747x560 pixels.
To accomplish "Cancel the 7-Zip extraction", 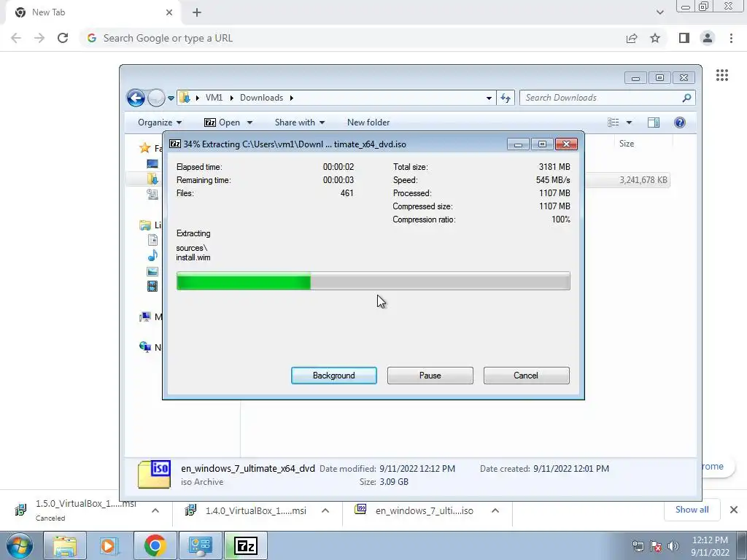I will click(x=526, y=376).
